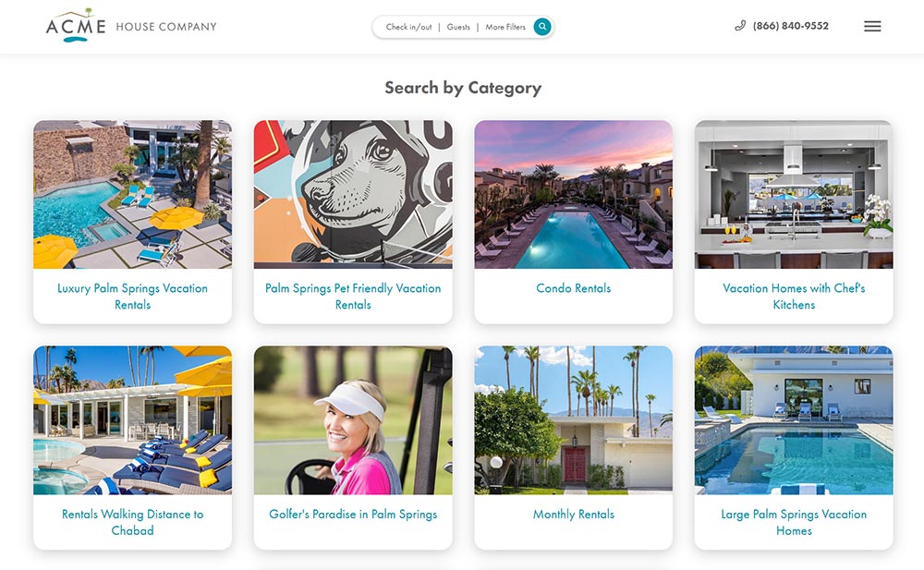
Task: Click the chef's kitchen photo thumbnail
Action: click(794, 193)
